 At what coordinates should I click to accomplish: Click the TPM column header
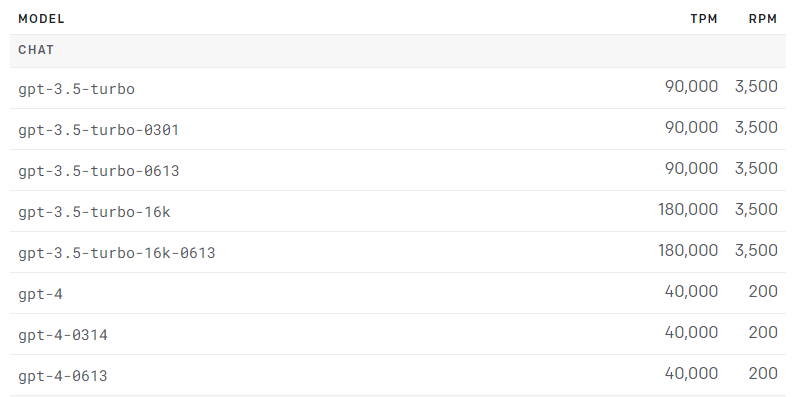(x=704, y=19)
